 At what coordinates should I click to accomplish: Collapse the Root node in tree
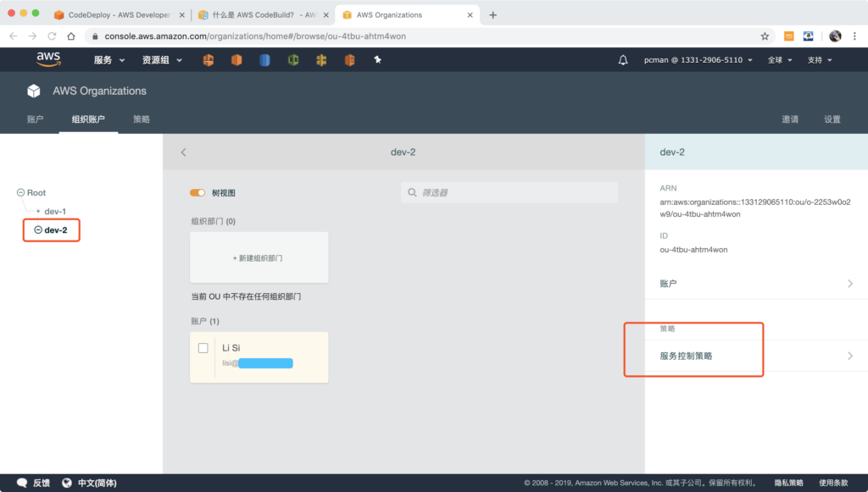click(20, 192)
